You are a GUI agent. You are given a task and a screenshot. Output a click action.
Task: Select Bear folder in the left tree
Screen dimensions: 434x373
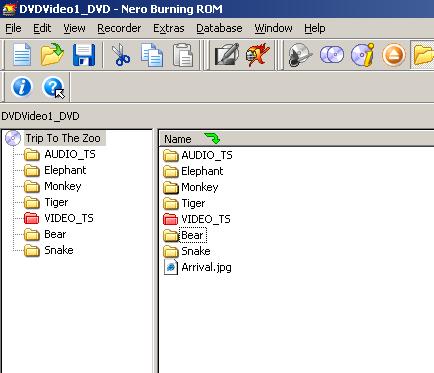point(55,234)
